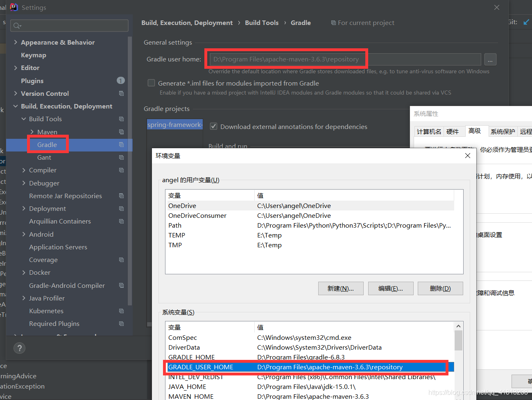The image size is (532, 400).
Task: Click the help question mark icon
Action: click(x=19, y=348)
